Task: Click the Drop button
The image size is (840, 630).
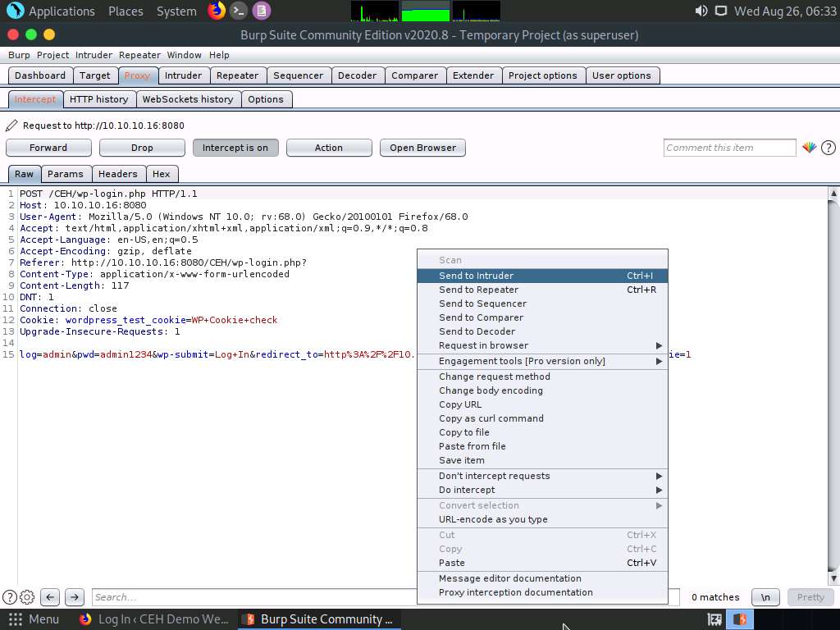Action: coord(141,148)
